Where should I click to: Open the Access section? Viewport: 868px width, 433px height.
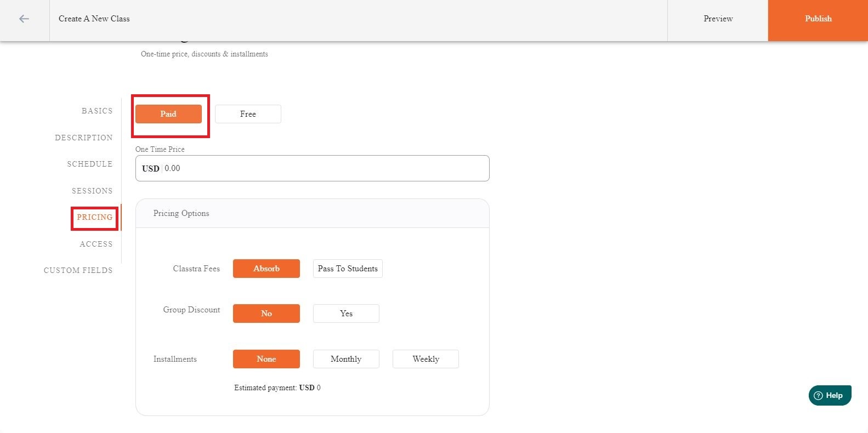coord(96,244)
